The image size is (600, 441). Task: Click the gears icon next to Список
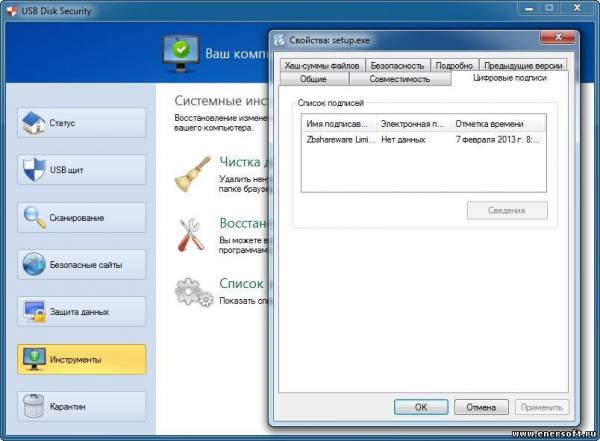coord(194,292)
